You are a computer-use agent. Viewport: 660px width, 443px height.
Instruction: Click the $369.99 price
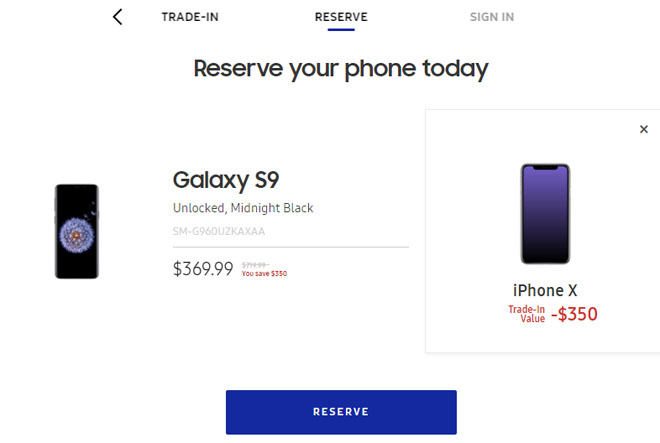tap(203, 269)
